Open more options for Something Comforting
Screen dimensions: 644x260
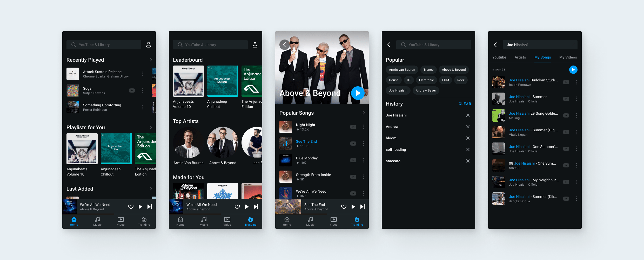point(142,107)
